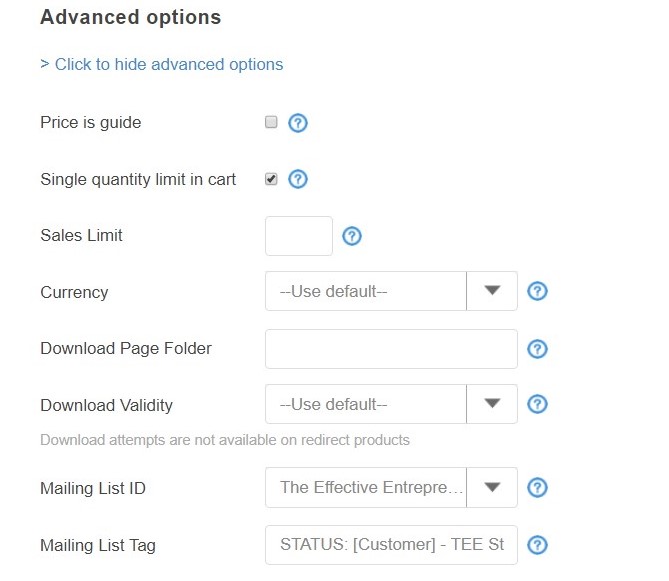Viewport: 669px width, 581px height.
Task: Click to hide advanced options link
Action: coord(162,64)
